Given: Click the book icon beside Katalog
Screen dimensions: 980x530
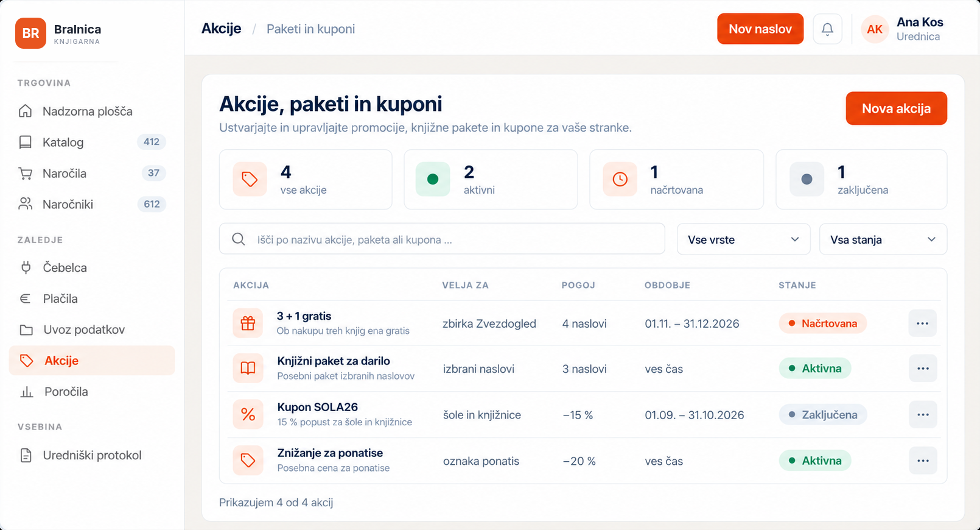Looking at the screenshot, I should [x=26, y=142].
